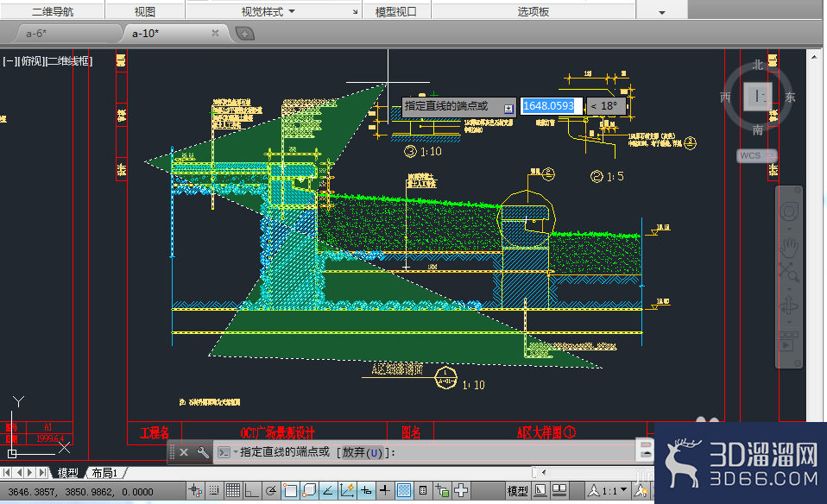Toggle Lineweight display in the status bar
Image resolution: width=827 pixels, height=504 pixels.
(384, 491)
